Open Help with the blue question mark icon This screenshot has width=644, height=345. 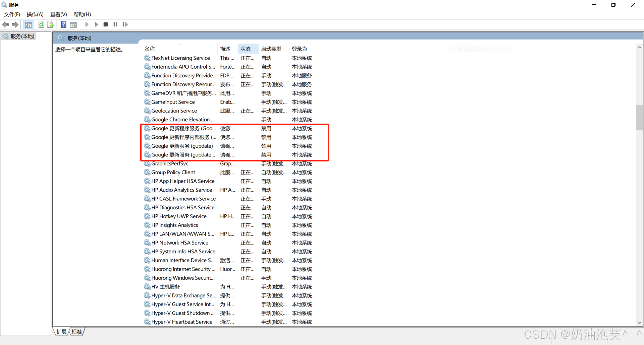[63, 24]
